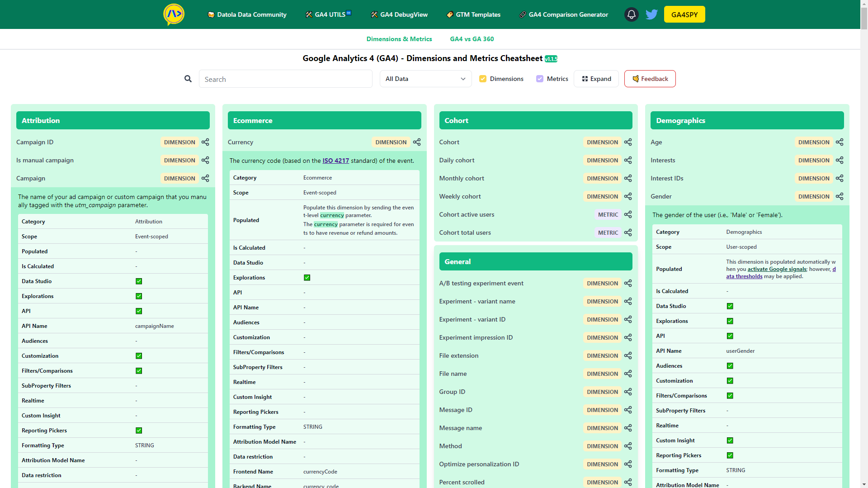The image size is (868, 488).
Task: Share the File extension dimension
Action: pos(628,355)
